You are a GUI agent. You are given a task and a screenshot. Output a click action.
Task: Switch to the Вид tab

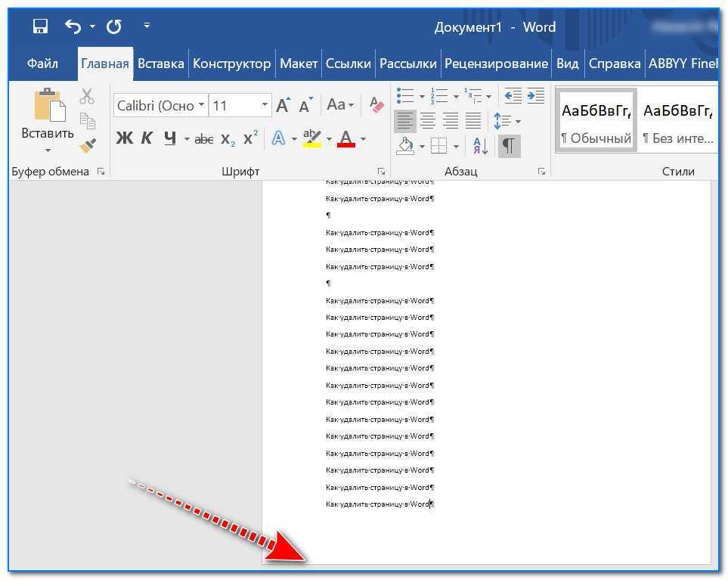coord(568,64)
